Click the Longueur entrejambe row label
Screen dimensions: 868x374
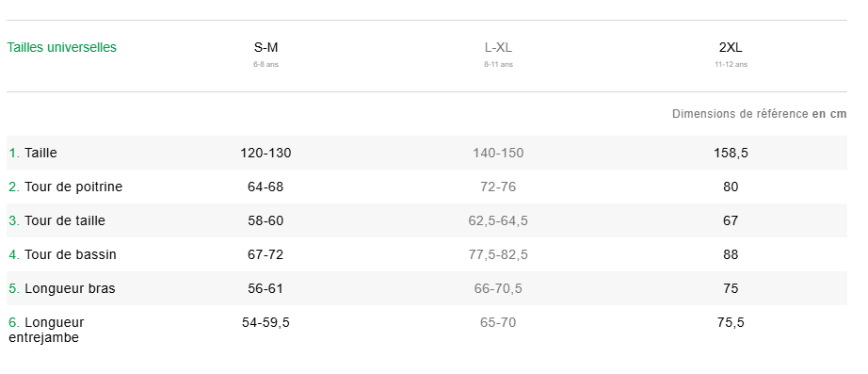pos(46,330)
